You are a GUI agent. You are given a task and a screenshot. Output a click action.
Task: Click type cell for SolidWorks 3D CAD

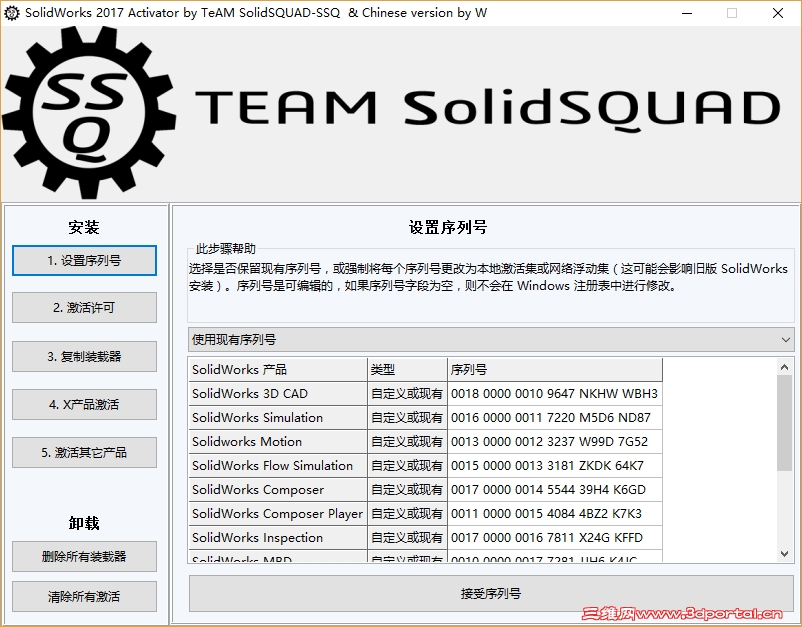click(x=407, y=394)
